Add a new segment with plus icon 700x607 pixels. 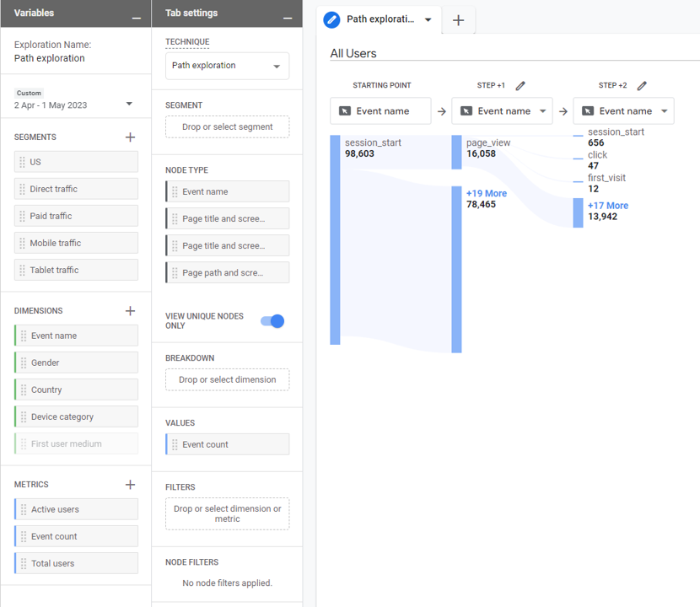tap(130, 137)
